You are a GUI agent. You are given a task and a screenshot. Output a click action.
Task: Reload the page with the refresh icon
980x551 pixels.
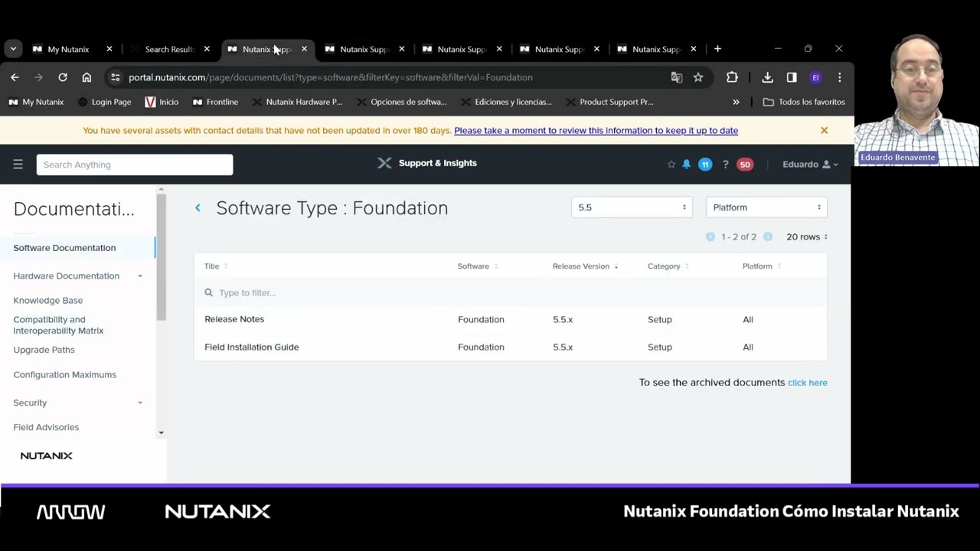click(x=63, y=77)
